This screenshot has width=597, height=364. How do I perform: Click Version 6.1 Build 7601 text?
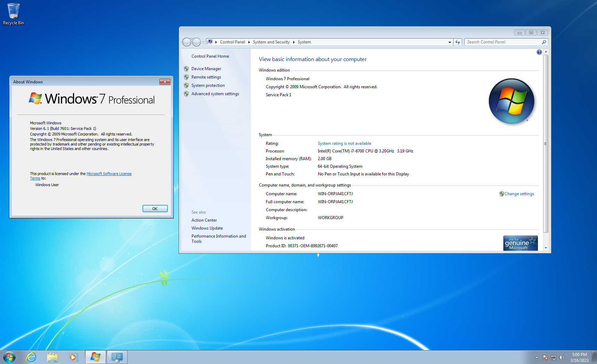coord(63,129)
